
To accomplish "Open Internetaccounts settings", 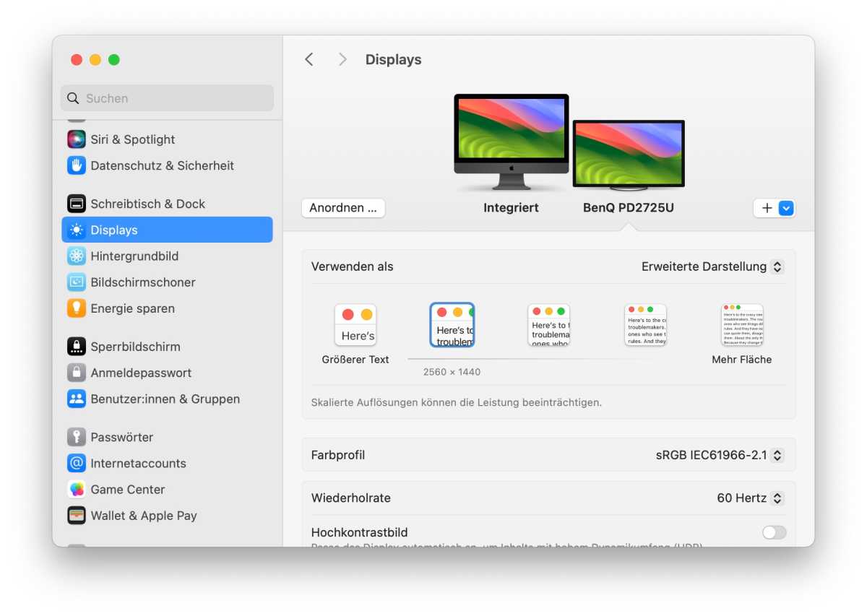I will (167, 463).
